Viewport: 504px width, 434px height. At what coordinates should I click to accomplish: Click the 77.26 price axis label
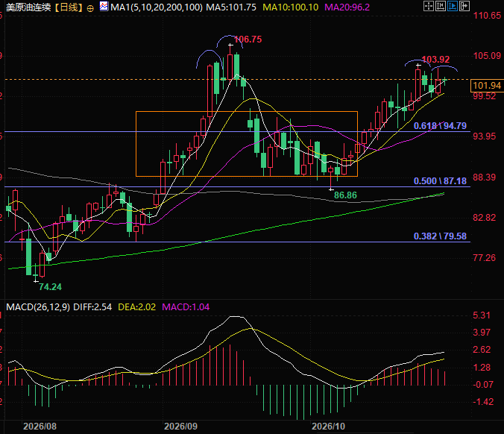pyautogui.click(x=485, y=257)
